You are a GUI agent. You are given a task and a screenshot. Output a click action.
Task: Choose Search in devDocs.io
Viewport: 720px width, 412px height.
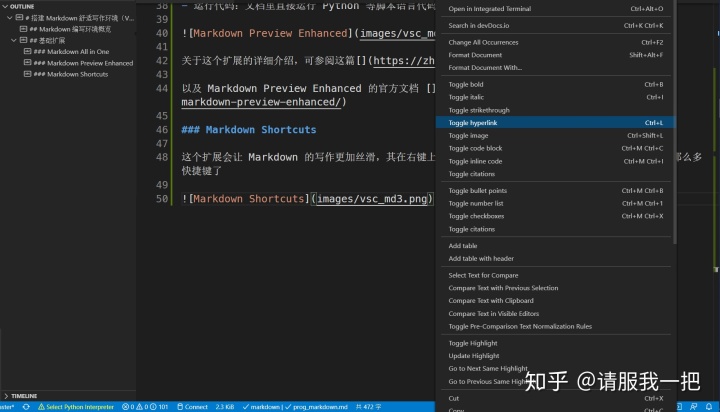click(556, 26)
